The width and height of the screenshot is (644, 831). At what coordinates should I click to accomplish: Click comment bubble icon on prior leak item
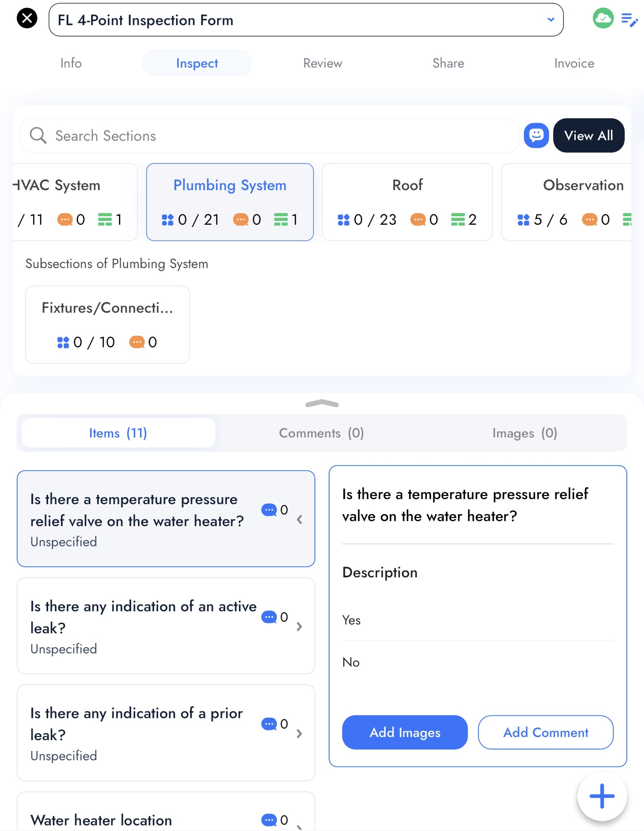point(269,724)
